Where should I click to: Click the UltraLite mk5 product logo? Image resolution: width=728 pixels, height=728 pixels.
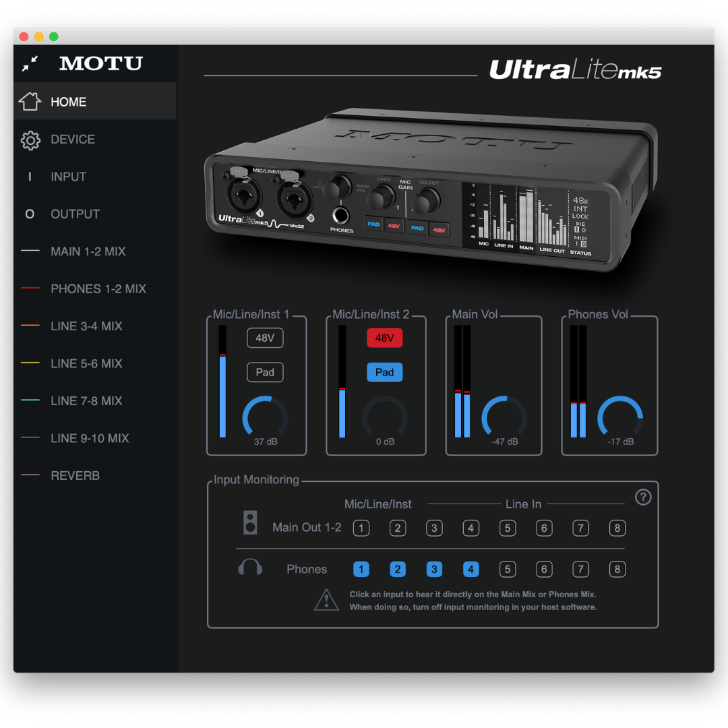575,69
